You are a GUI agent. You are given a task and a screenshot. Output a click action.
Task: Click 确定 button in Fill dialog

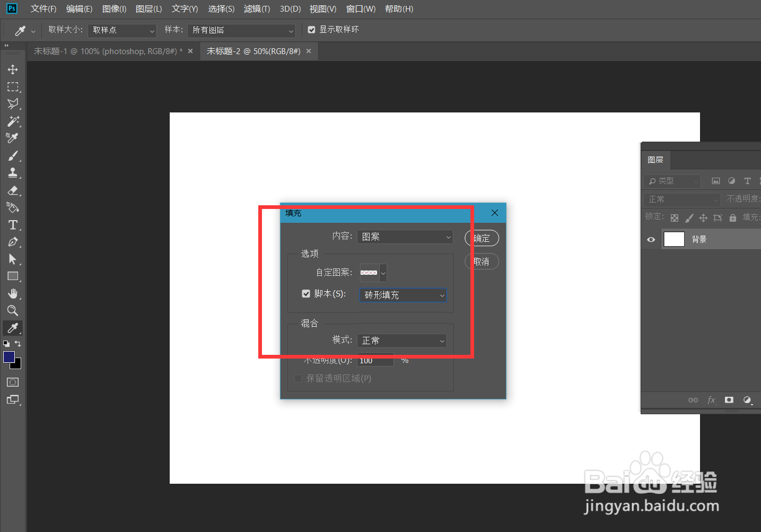482,238
